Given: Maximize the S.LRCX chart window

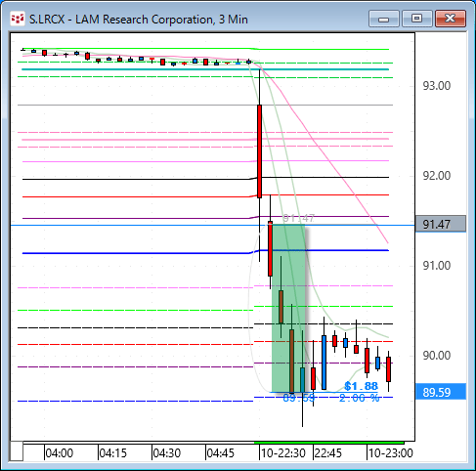Looking at the screenshot, I should [416, 19].
